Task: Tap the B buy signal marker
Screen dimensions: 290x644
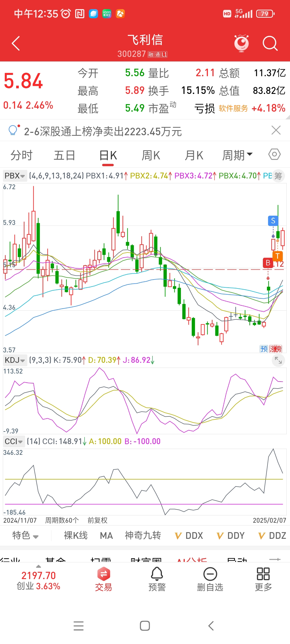Action: click(268, 263)
